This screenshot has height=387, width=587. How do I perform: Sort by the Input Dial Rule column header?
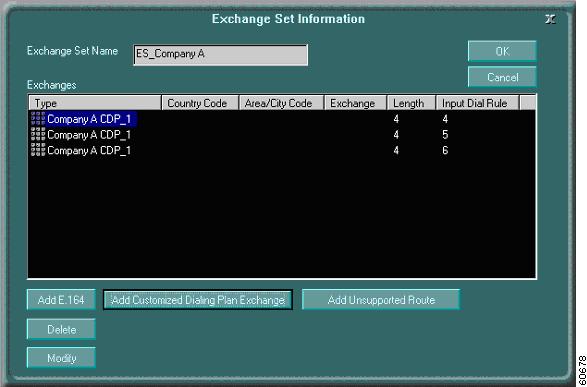[477, 103]
